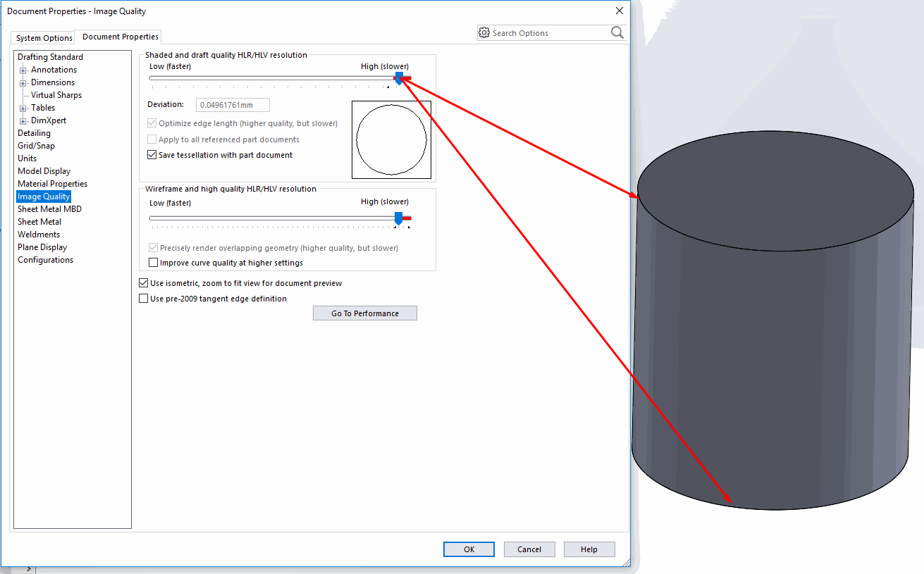Click the gear icon beside Search Options

coord(483,32)
